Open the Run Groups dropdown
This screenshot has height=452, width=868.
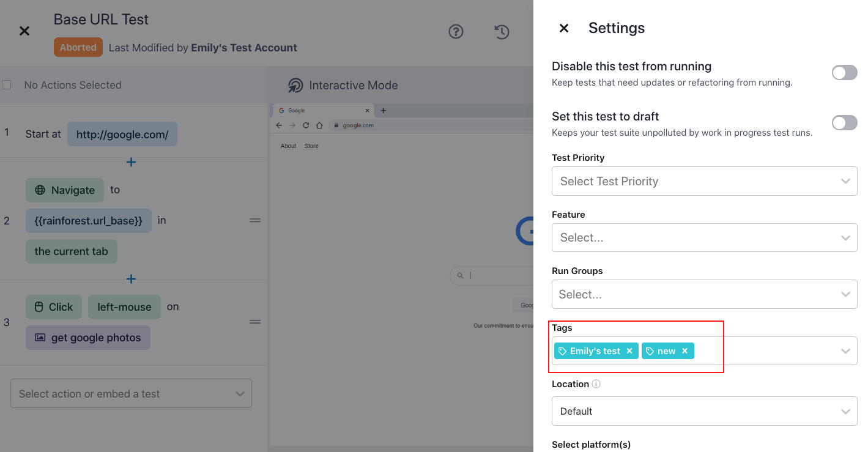(x=704, y=294)
